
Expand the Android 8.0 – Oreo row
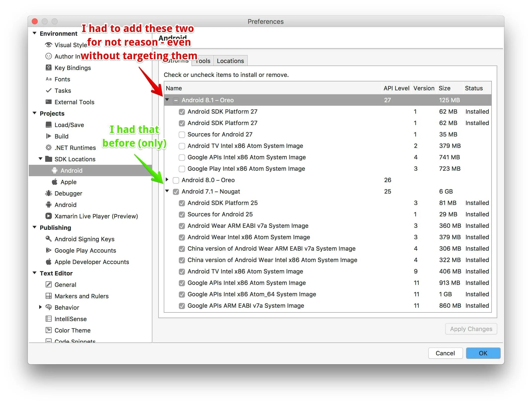[x=167, y=179]
